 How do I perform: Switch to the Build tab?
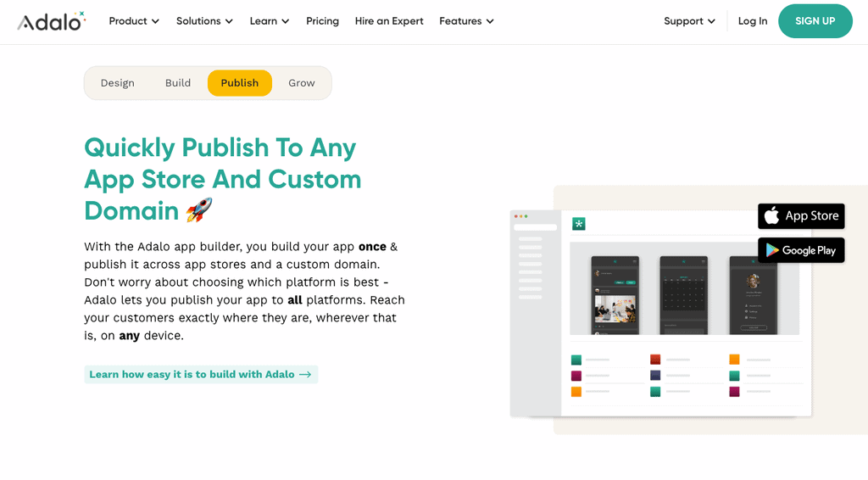(x=178, y=83)
